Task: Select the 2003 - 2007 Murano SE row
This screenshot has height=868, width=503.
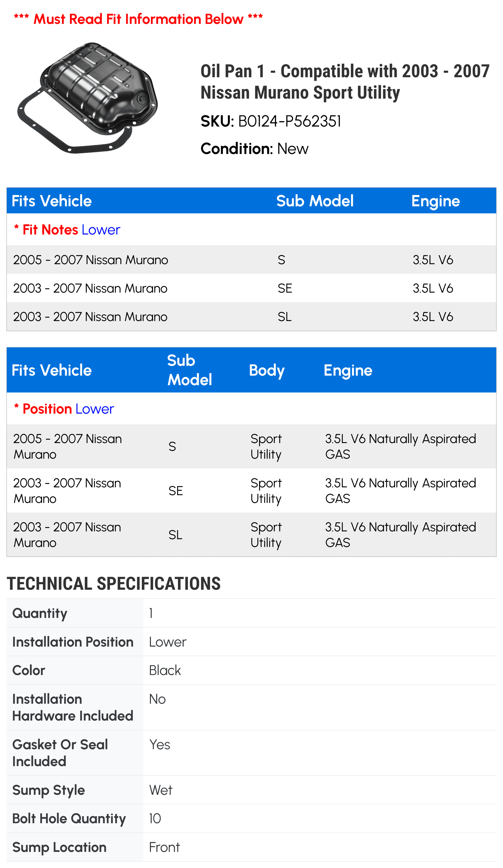Action: click(x=251, y=288)
